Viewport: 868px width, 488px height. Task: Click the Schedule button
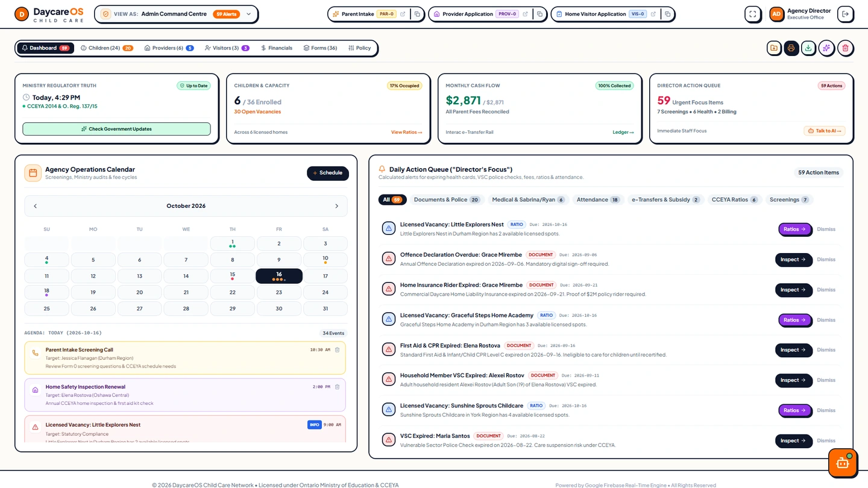(328, 173)
